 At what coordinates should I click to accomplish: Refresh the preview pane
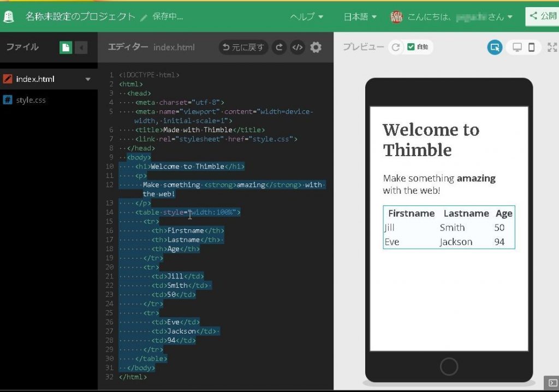[x=395, y=47]
